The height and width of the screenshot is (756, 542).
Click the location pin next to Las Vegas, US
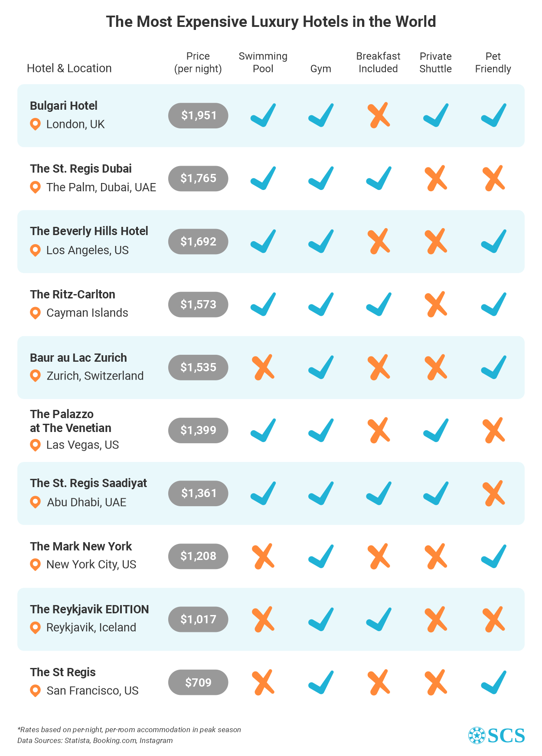pyautogui.click(x=35, y=445)
